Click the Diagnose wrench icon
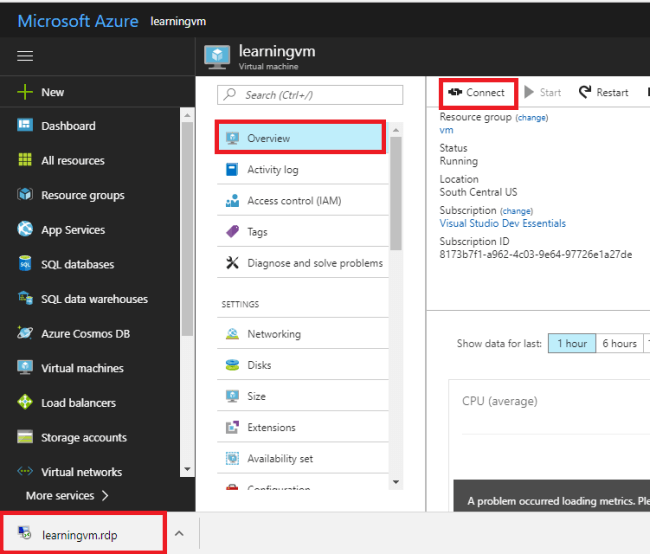Screen dimensions: 650x554 click(x=232, y=262)
